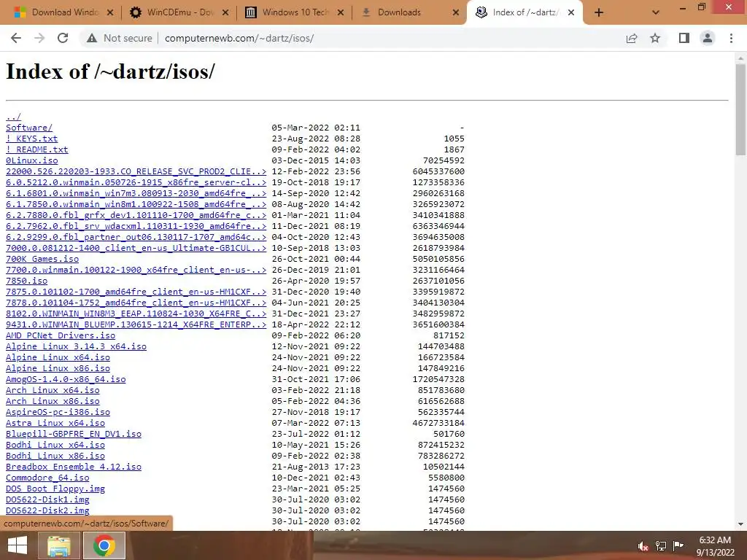Open the parent directory ../ link
The height and width of the screenshot is (560, 747).
click(13, 117)
